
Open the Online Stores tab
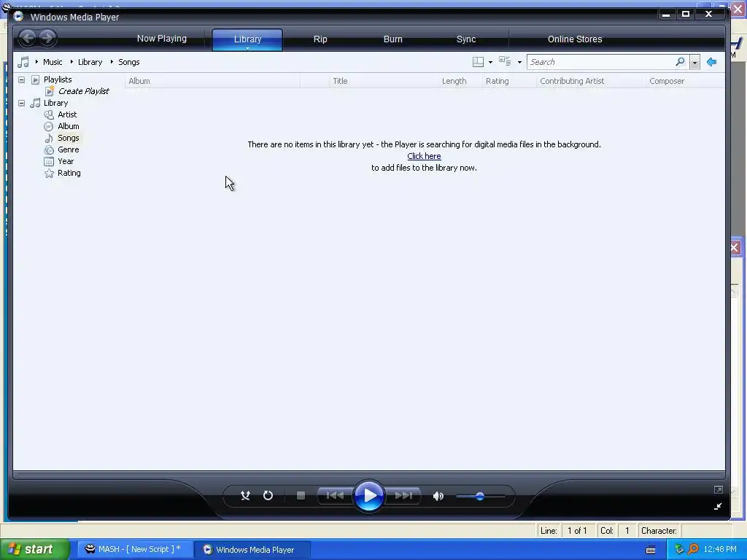coord(575,39)
